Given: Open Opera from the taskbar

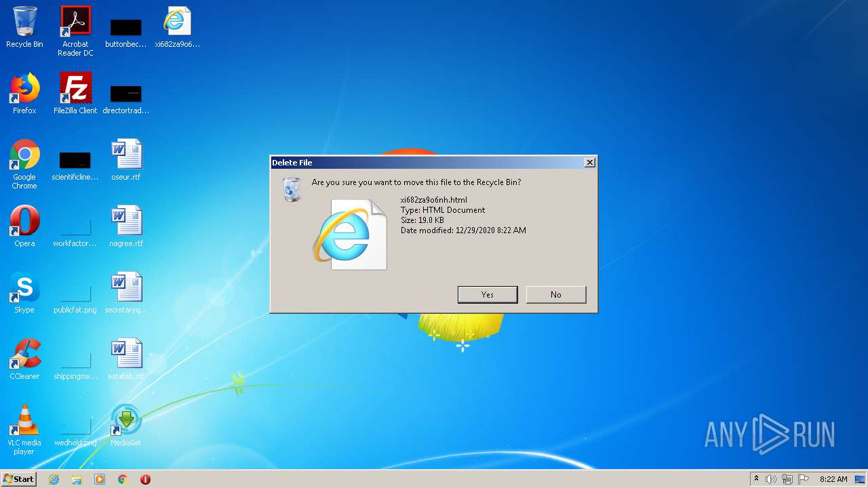Looking at the screenshot, I should pos(145,479).
